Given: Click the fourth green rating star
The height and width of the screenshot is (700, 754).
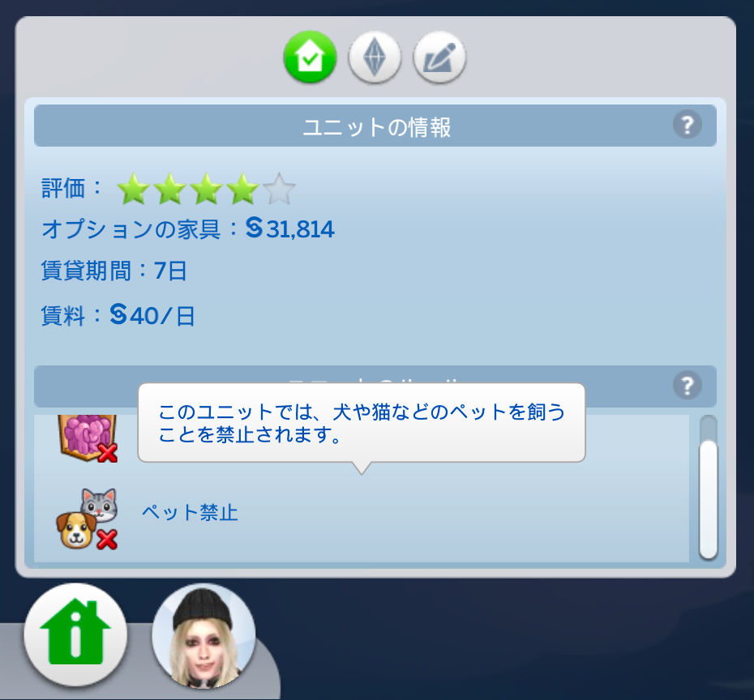Looking at the screenshot, I should [243, 189].
